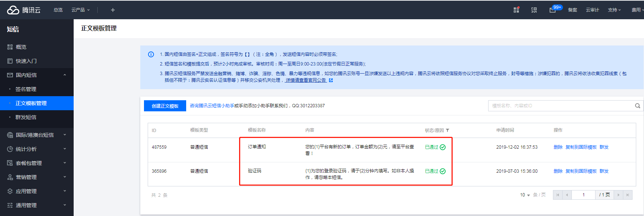Open the message inbox with 99+ badge
The image size is (644, 216).
[x=553, y=10]
